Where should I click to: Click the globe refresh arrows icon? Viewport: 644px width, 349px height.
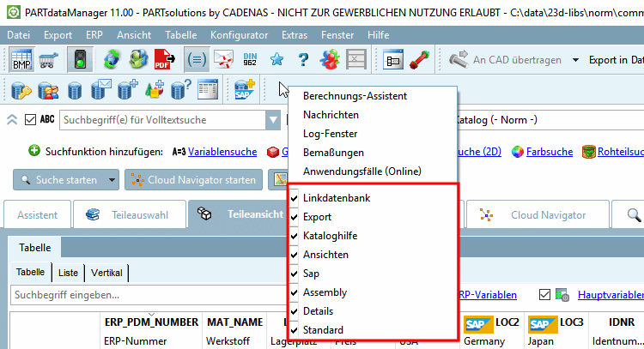(112, 60)
